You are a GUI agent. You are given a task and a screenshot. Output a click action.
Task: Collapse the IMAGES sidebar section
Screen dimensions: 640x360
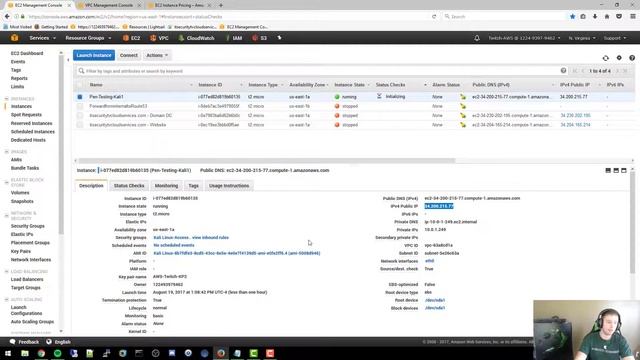pos(7,152)
